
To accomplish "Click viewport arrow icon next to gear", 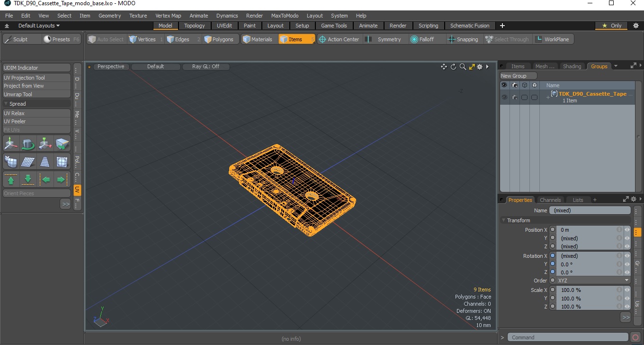I will 487,67.
